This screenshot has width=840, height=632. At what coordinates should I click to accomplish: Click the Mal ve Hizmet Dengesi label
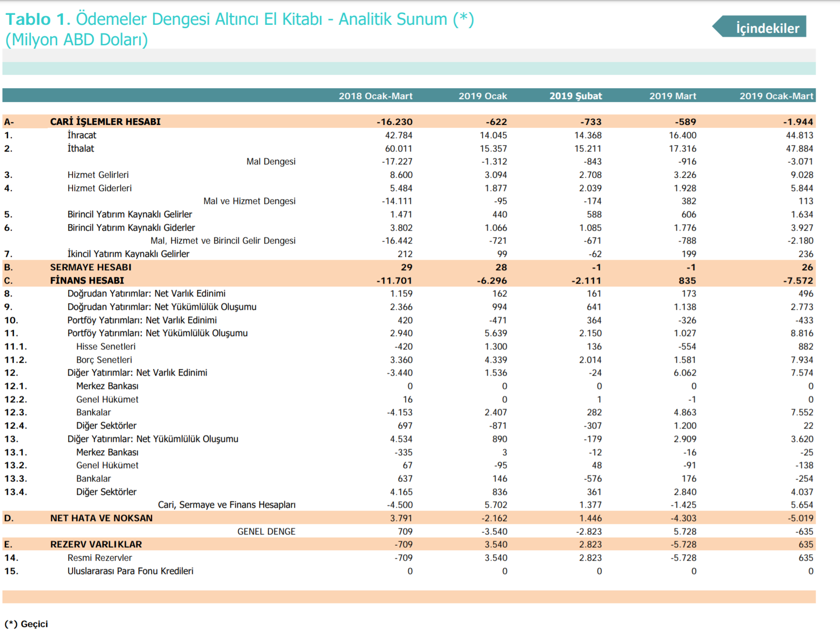point(249,201)
